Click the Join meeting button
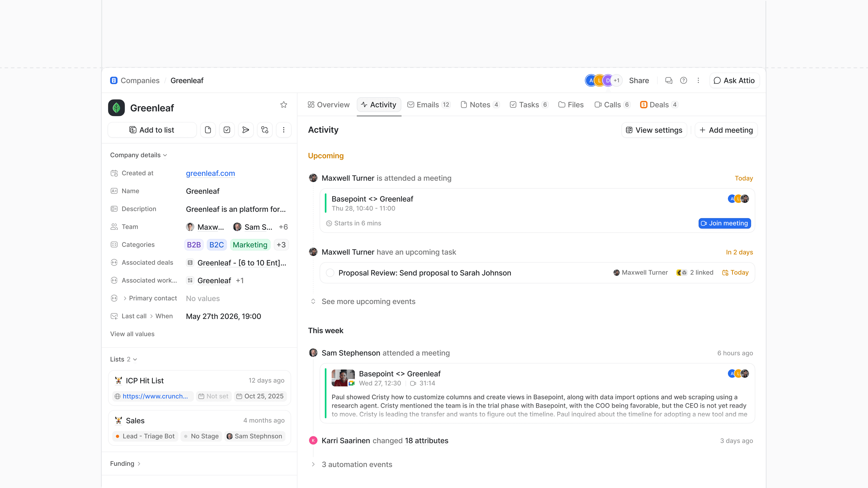This screenshot has height=488, width=868. [724, 223]
